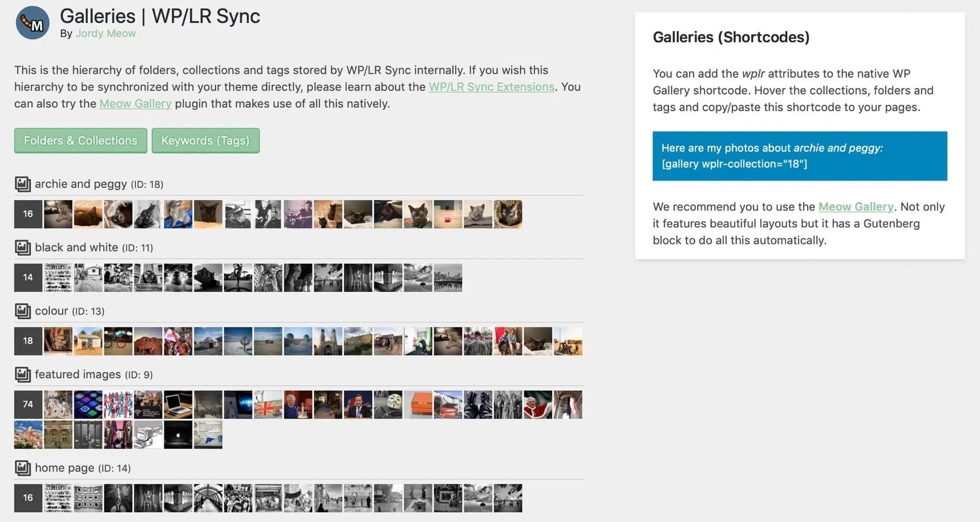Click gallery icon beside colour collection
980x522 pixels.
tap(22, 311)
